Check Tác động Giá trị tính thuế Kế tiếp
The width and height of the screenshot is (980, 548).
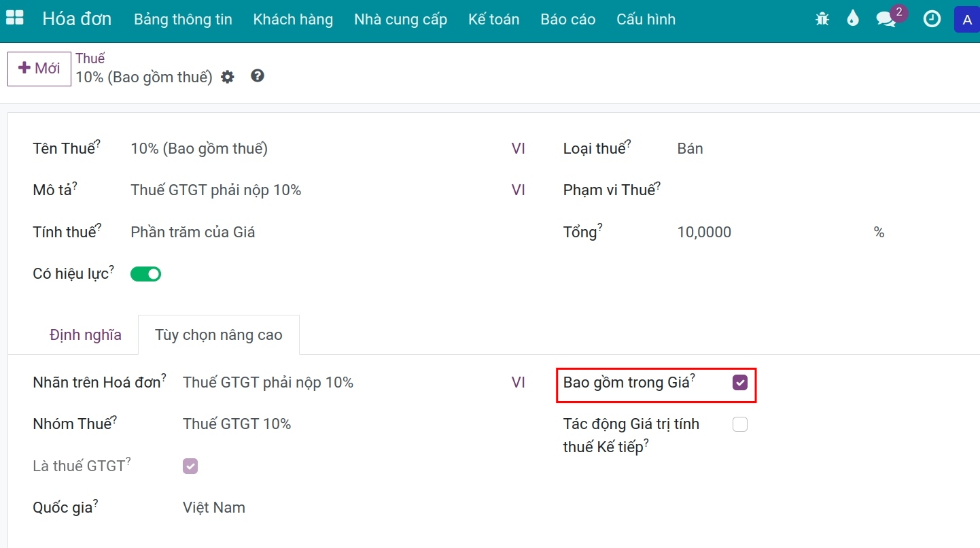pyautogui.click(x=739, y=424)
